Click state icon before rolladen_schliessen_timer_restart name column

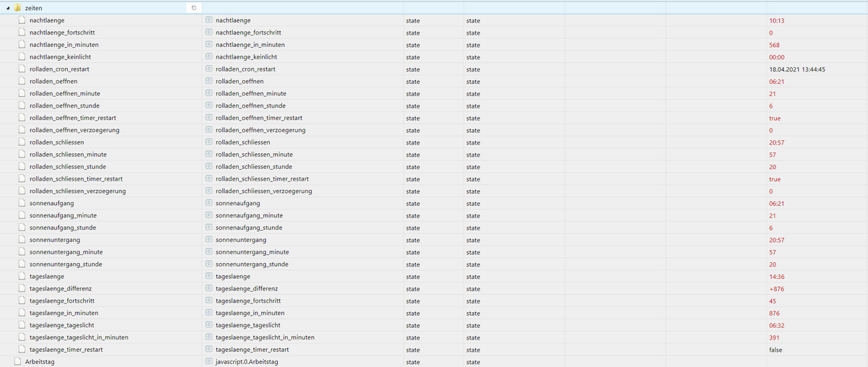click(209, 178)
